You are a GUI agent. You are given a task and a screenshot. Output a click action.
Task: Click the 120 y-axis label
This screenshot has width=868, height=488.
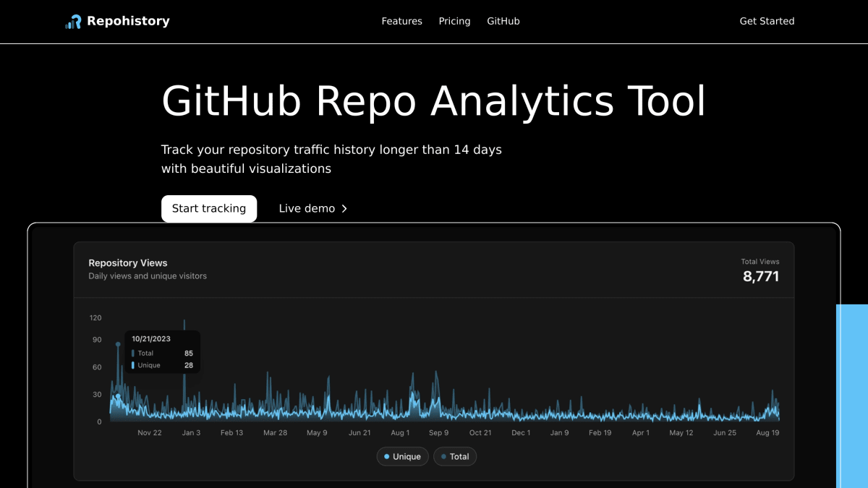[95, 317]
